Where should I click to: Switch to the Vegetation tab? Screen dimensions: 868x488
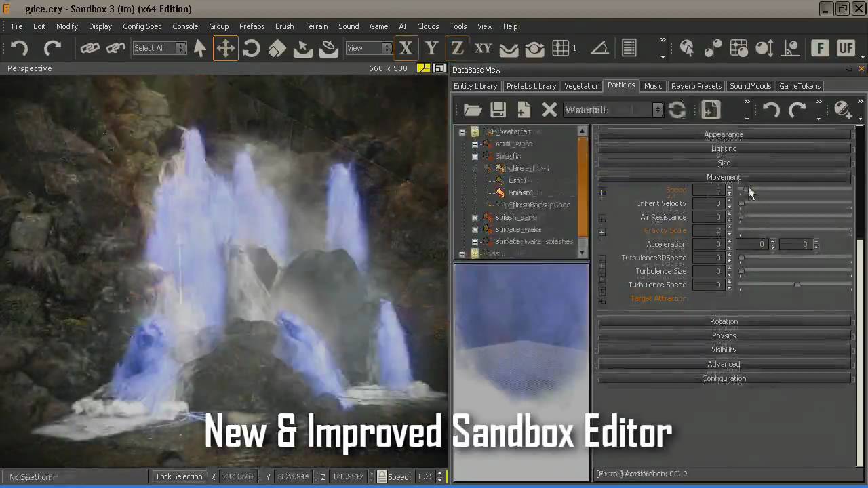click(582, 86)
